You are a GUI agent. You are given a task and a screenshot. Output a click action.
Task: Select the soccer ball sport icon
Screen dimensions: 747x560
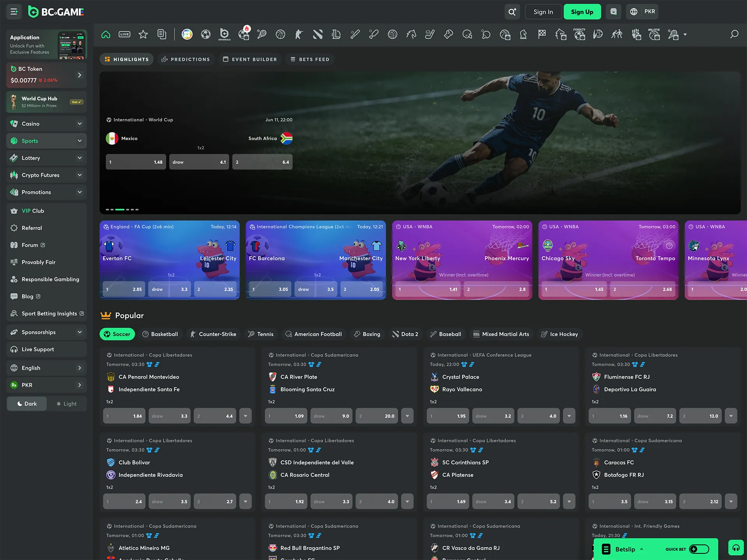[206, 35]
